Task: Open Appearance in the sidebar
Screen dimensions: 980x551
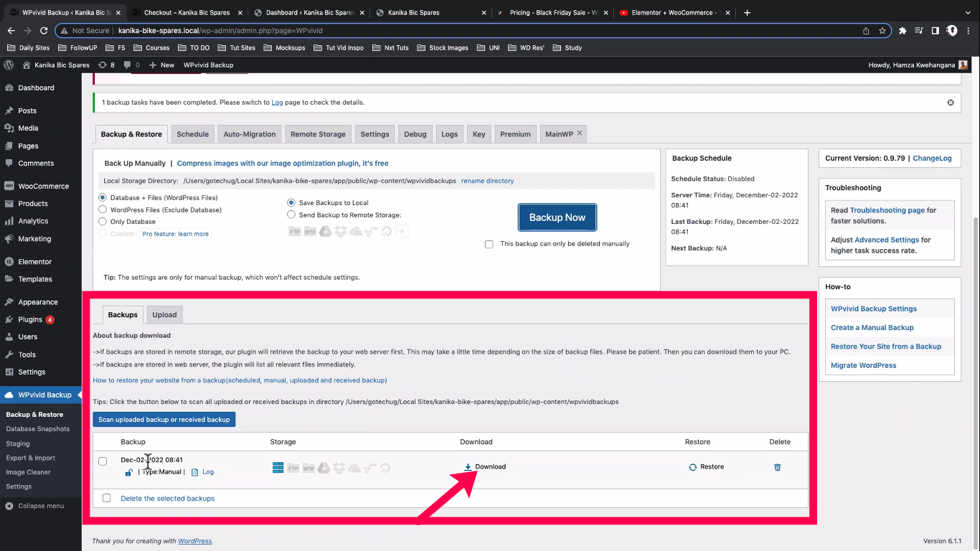Action: (37, 302)
